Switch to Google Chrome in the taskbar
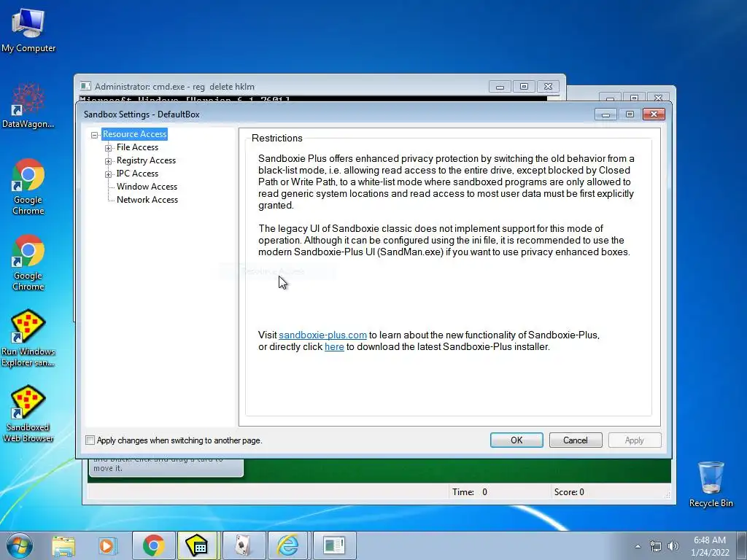The height and width of the screenshot is (560, 747). click(153, 545)
